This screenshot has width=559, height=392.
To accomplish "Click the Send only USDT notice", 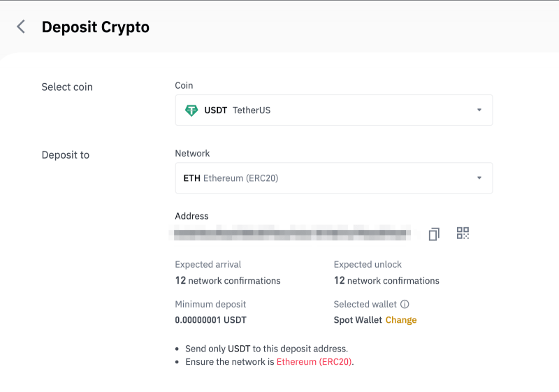I will click(266, 349).
